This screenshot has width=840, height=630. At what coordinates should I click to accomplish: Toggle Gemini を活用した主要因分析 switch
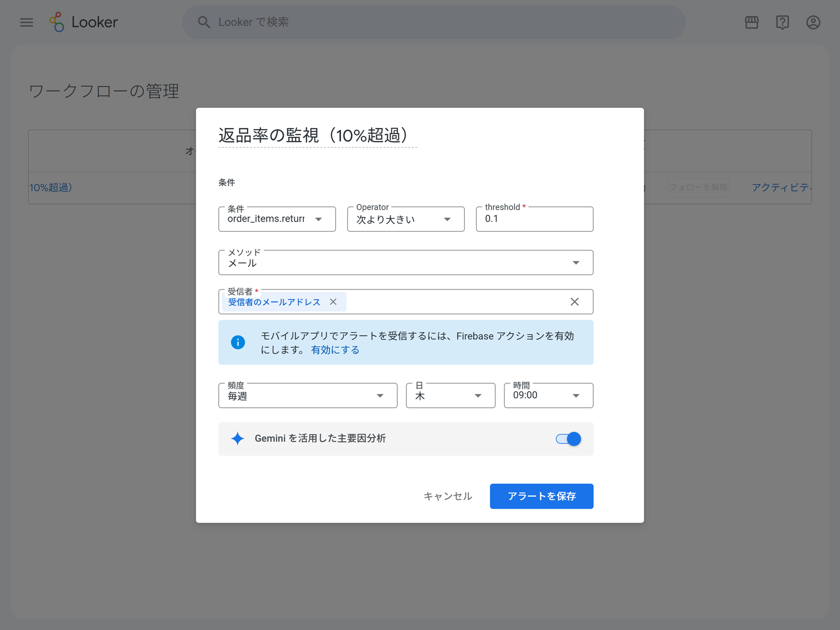coord(568,439)
